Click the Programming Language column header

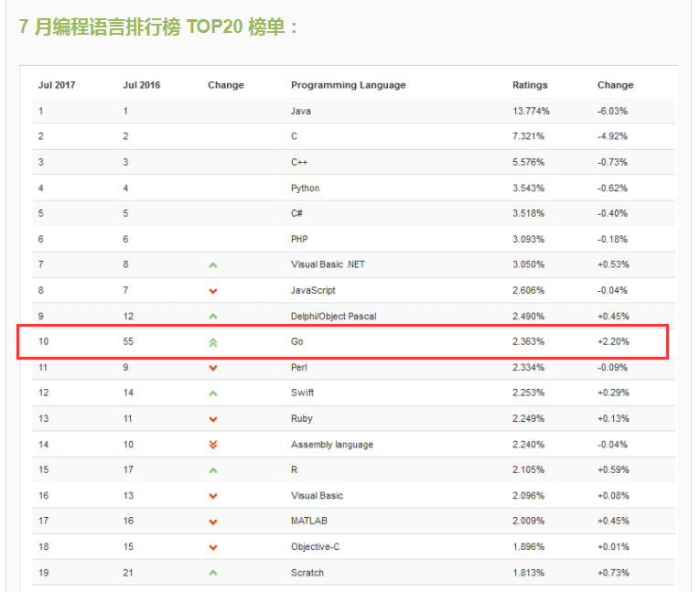tap(349, 85)
